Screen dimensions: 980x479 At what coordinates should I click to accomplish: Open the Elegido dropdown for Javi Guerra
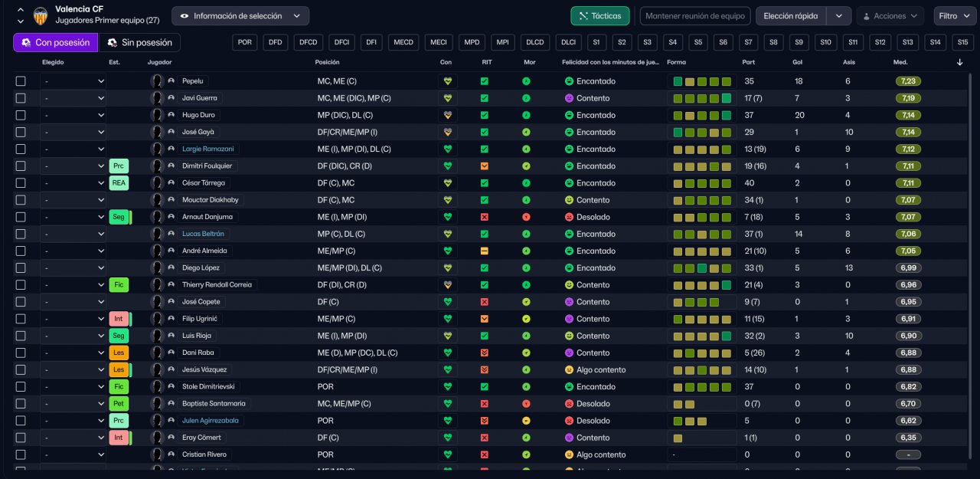coord(73,98)
